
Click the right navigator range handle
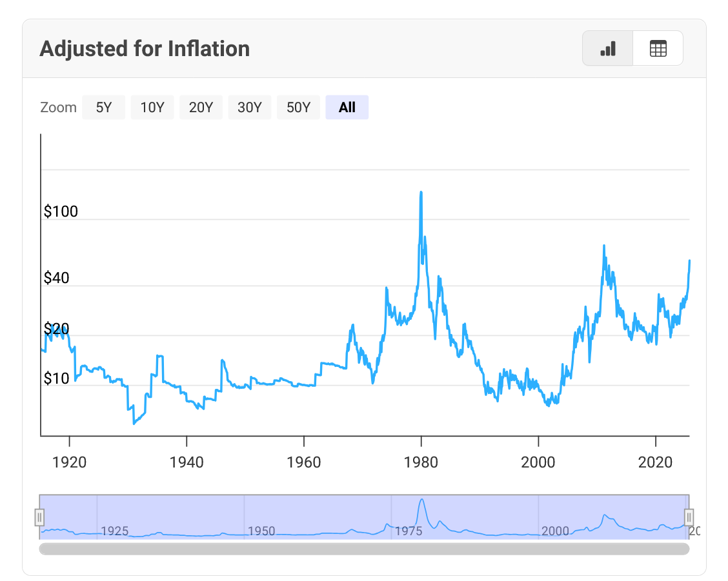689,517
